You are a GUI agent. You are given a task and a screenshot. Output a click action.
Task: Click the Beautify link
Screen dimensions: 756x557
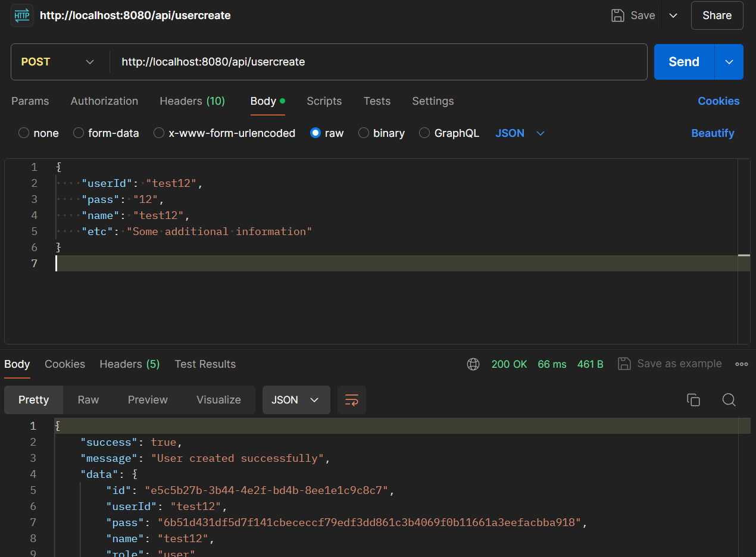tap(713, 133)
